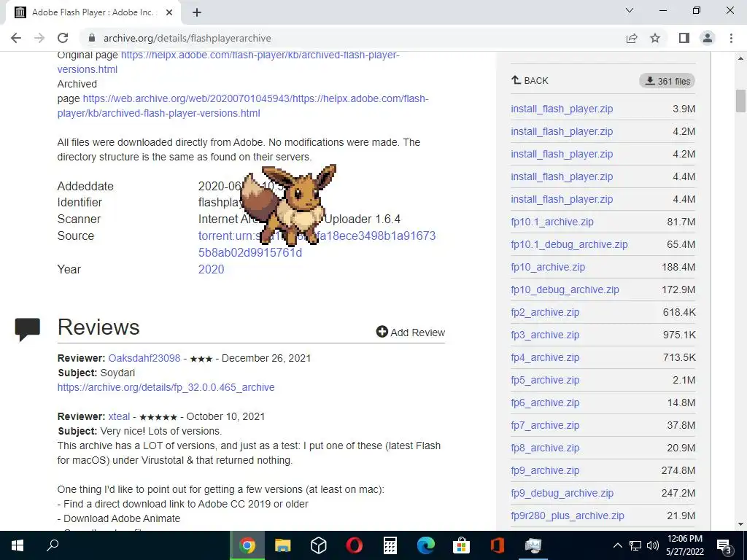
Task: Click the monitor app icon beside Office in taskbar
Action: (533, 545)
